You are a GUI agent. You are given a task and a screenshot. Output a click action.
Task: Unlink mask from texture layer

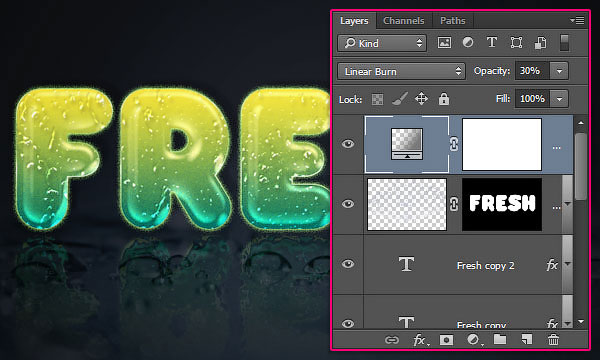[x=454, y=204]
